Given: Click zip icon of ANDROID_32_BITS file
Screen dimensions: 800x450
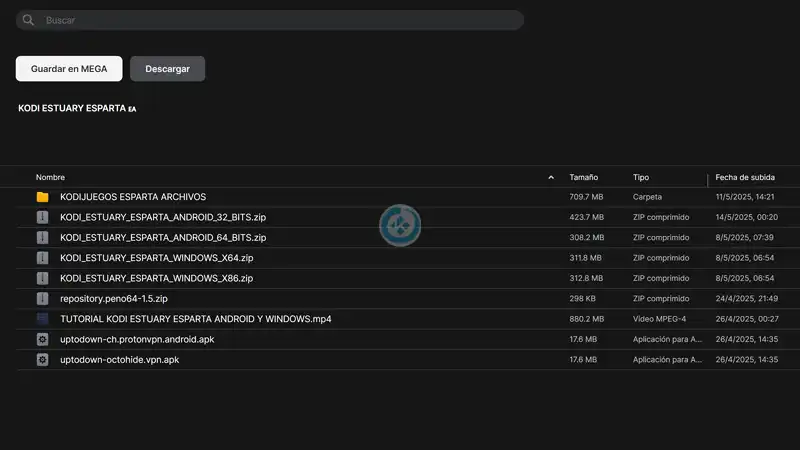Looking at the screenshot, I should click(x=42, y=217).
